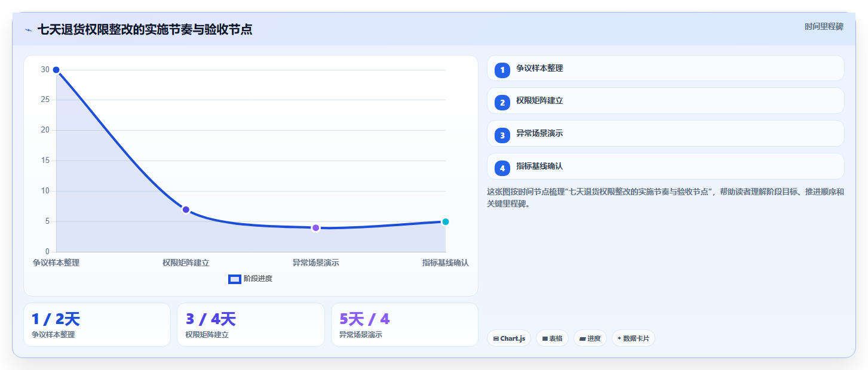Open the 1 / 2天 stat card
Viewport: 868px width, 370px height.
[x=97, y=325]
